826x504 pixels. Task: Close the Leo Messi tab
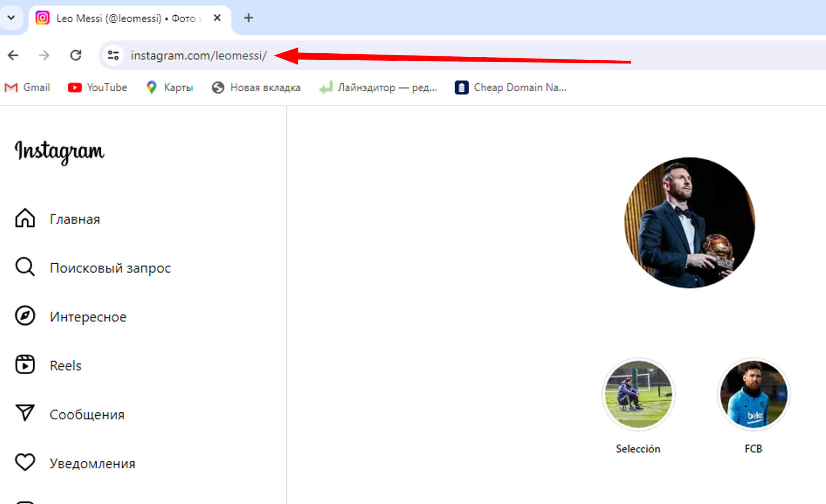pos(217,18)
